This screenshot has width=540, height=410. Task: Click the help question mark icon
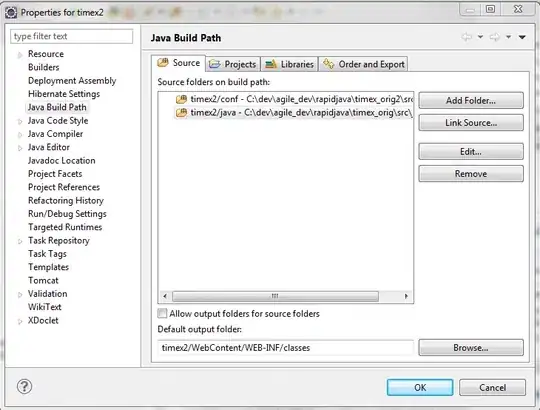tap(24, 386)
